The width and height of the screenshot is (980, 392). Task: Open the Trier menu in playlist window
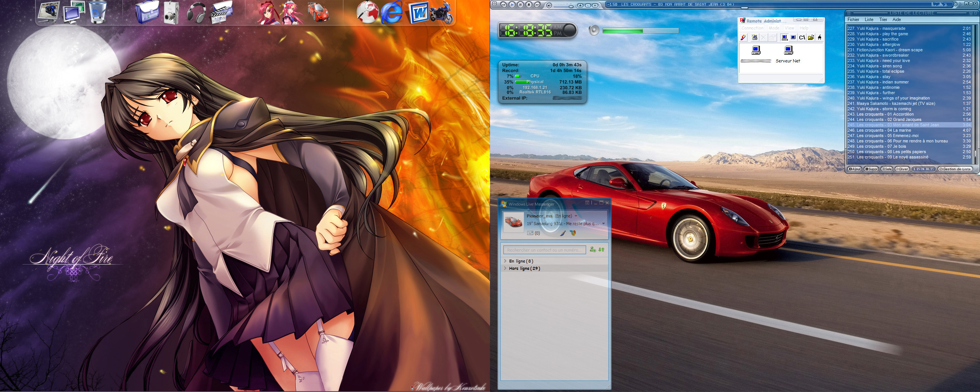tap(883, 20)
